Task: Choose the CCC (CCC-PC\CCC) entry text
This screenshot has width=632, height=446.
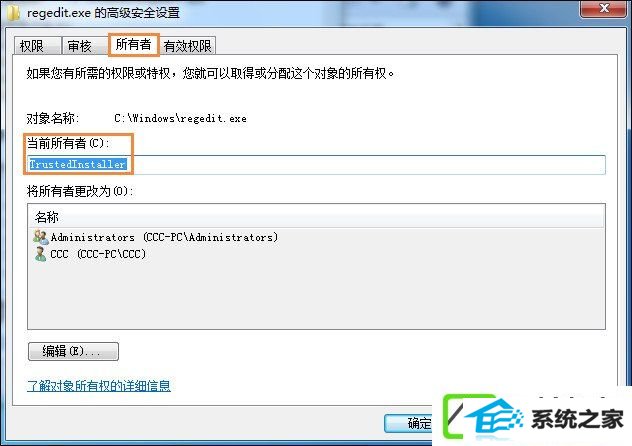Action: point(98,254)
